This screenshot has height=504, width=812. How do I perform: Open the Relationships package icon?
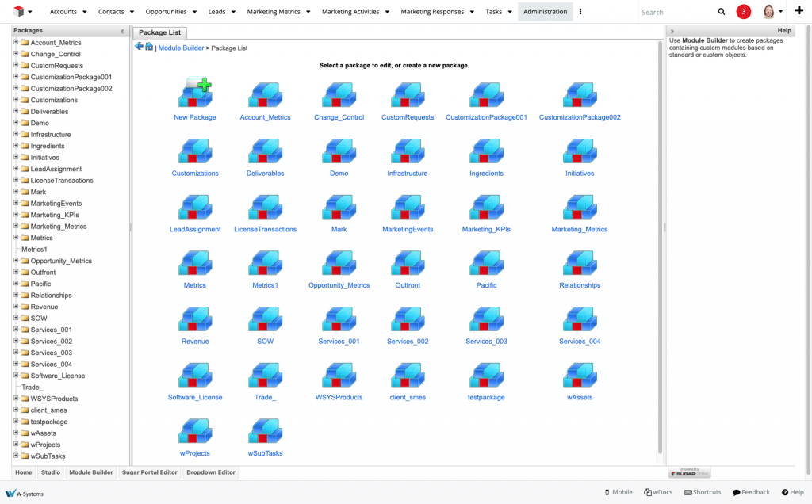(x=580, y=262)
